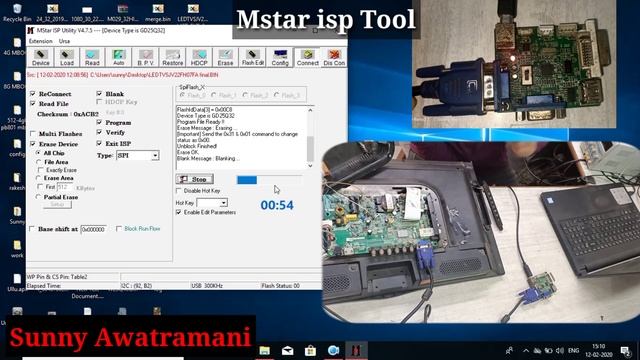Toggle the Read File checkbox
Viewport: 640px width, 360px height.
click(33, 104)
